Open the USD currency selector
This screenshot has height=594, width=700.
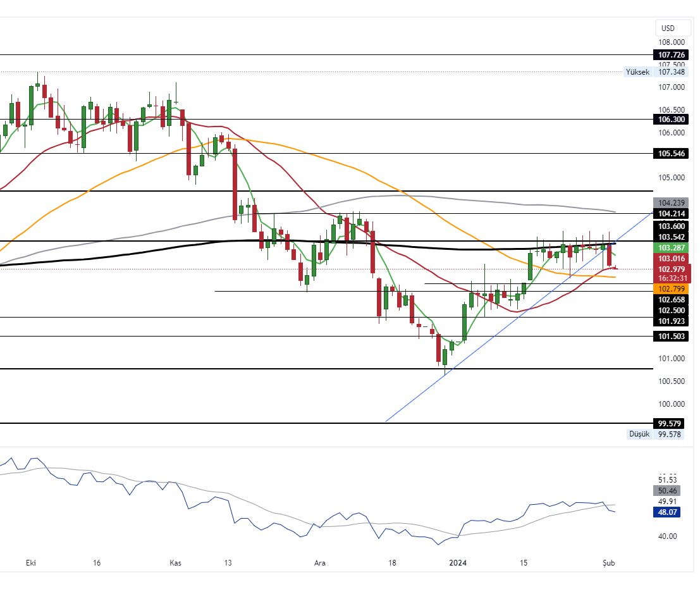pos(668,28)
